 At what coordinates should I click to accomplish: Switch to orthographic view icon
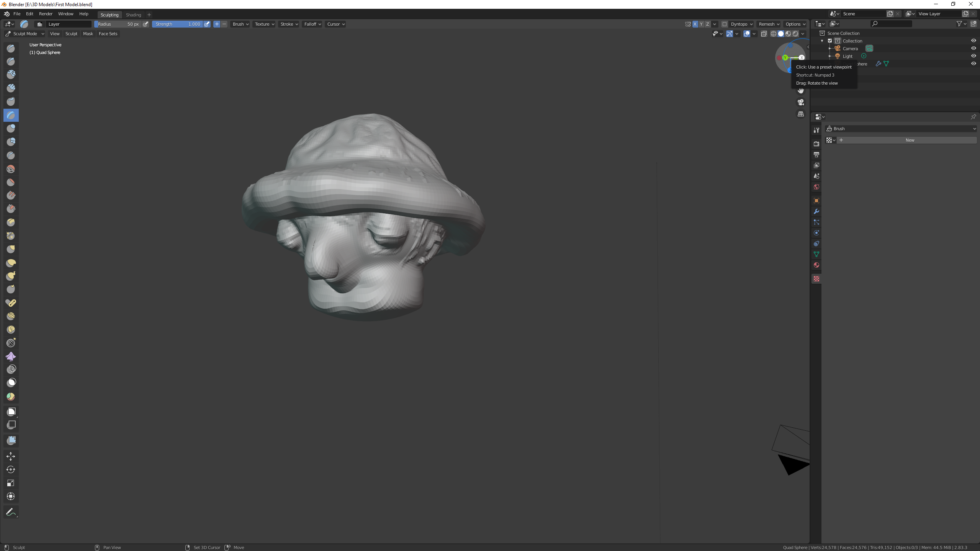click(800, 114)
